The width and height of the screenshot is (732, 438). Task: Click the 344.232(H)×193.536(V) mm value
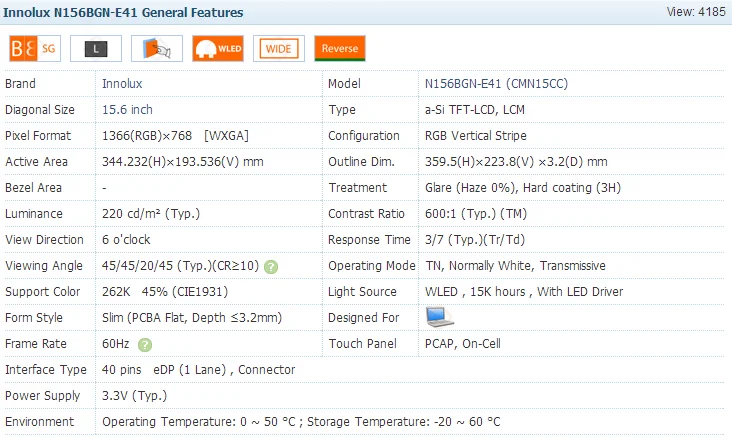coord(183,162)
